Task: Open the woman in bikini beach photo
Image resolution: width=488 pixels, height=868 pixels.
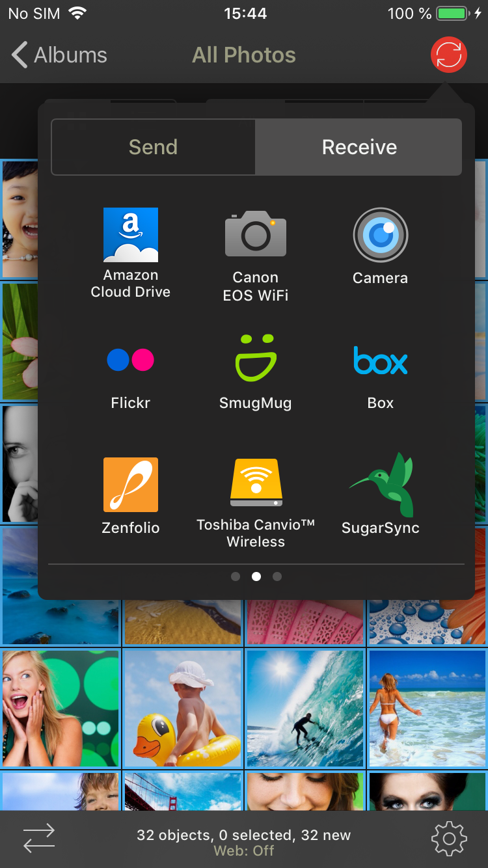Action: coord(427,709)
